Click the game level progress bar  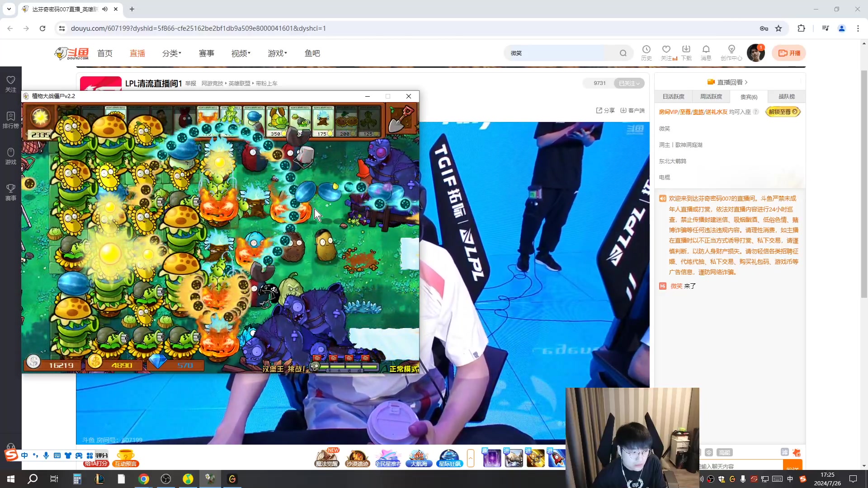pos(347,366)
